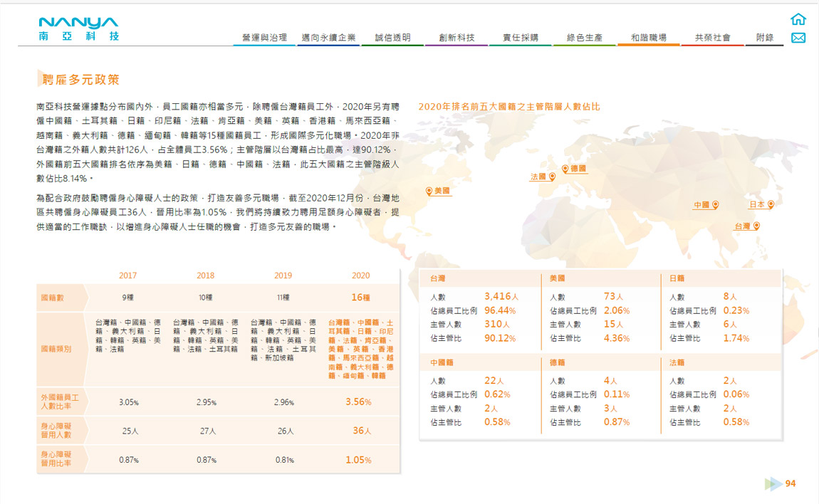Select the 和諧職場 tab

649,38
